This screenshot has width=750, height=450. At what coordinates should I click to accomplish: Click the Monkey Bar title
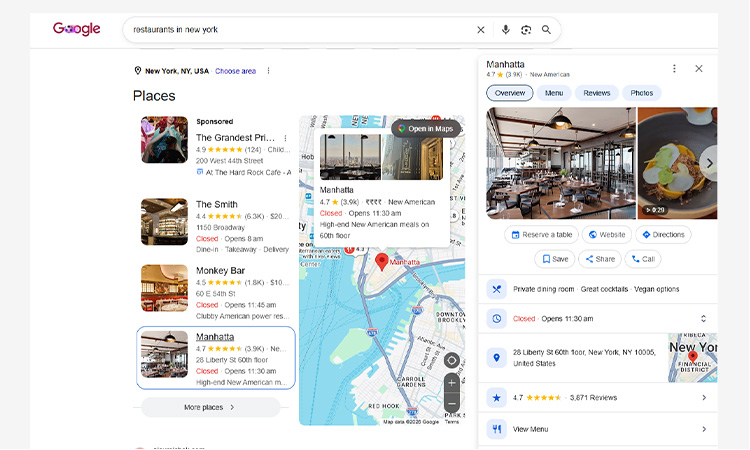(220, 271)
